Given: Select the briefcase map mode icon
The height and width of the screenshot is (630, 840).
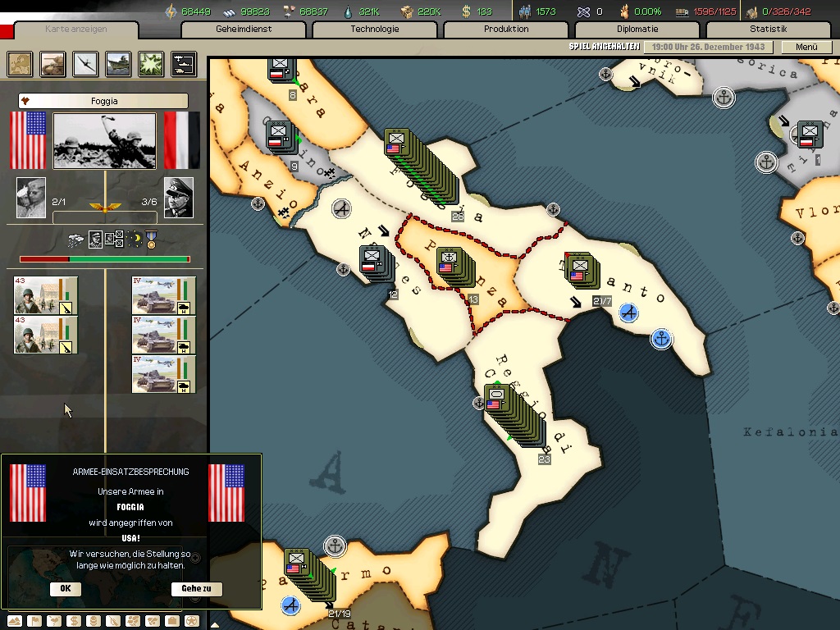Looking at the screenshot, I should (x=172, y=621).
